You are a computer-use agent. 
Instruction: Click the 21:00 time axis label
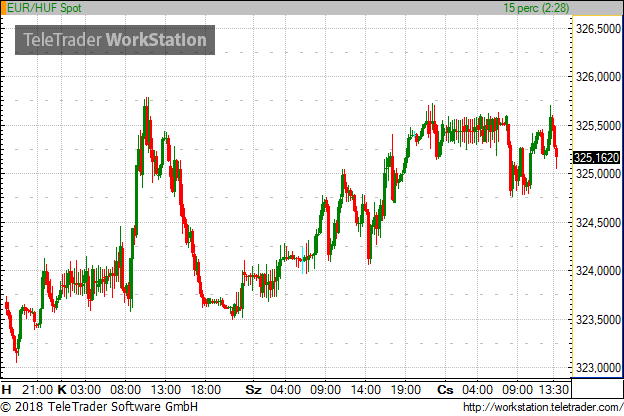point(37,389)
